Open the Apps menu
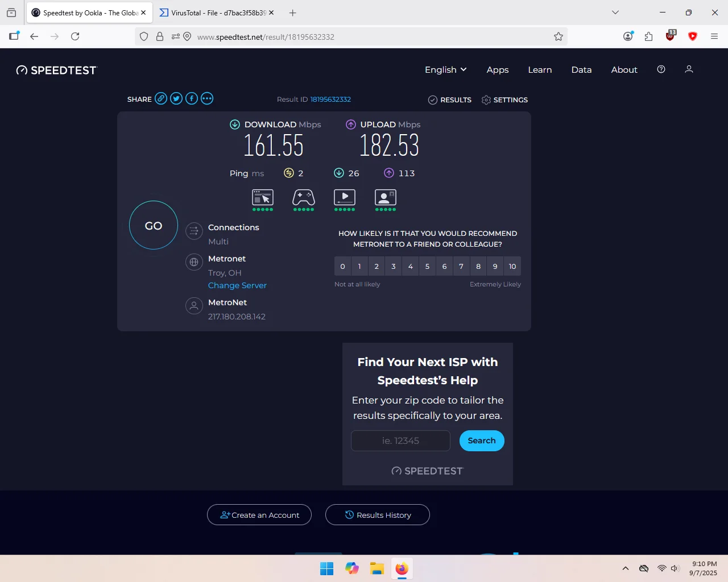Screen dimensions: 728x582 pyautogui.click(x=498, y=70)
